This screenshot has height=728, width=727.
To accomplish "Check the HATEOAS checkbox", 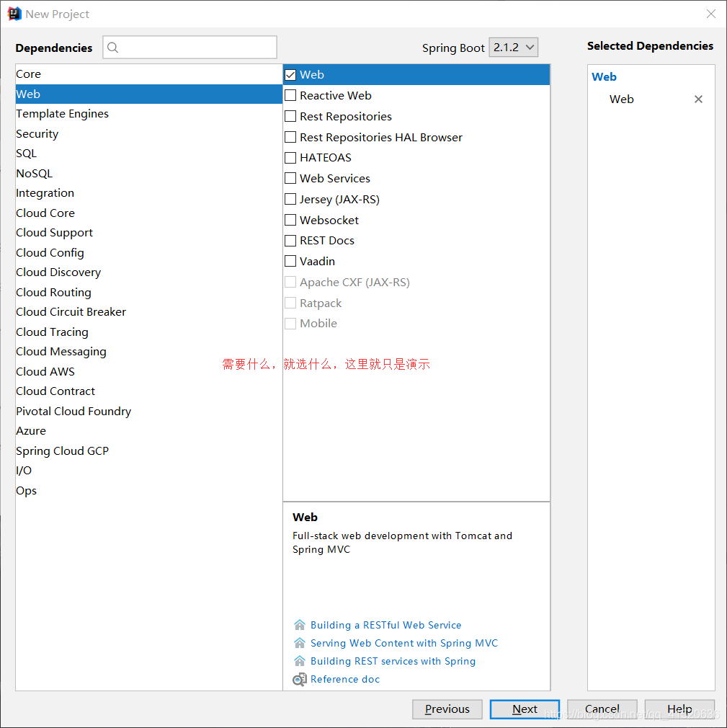I will click(x=291, y=157).
